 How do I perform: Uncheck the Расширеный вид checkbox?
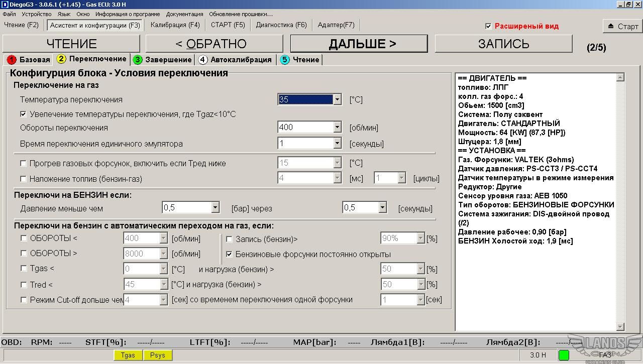click(x=488, y=26)
